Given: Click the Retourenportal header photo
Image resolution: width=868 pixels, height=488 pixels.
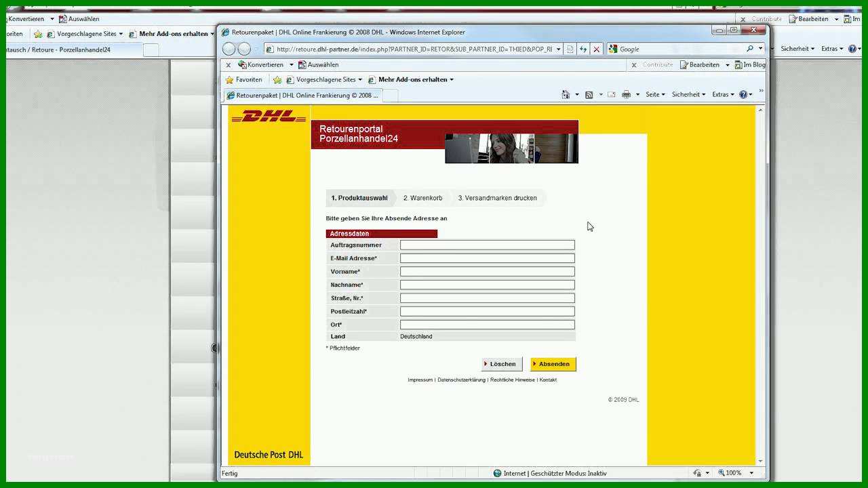Looking at the screenshot, I should pos(511,148).
